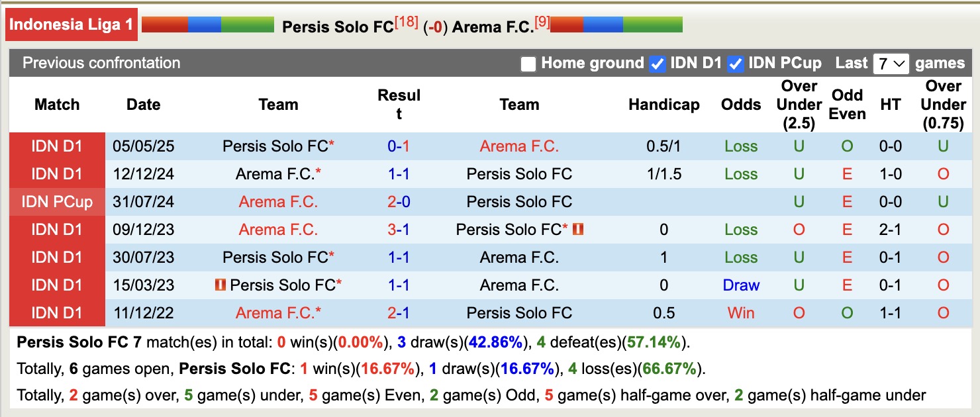Click the IDN D1 badge on the 09/12/23 row
Viewport: 980px width, 417px height.
(x=57, y=230)
